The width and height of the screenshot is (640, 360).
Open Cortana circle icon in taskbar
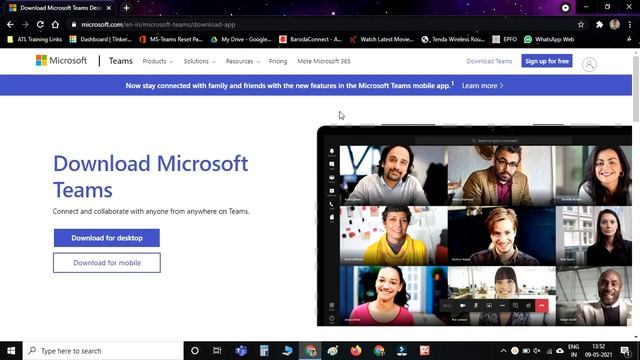click(195, 351)
